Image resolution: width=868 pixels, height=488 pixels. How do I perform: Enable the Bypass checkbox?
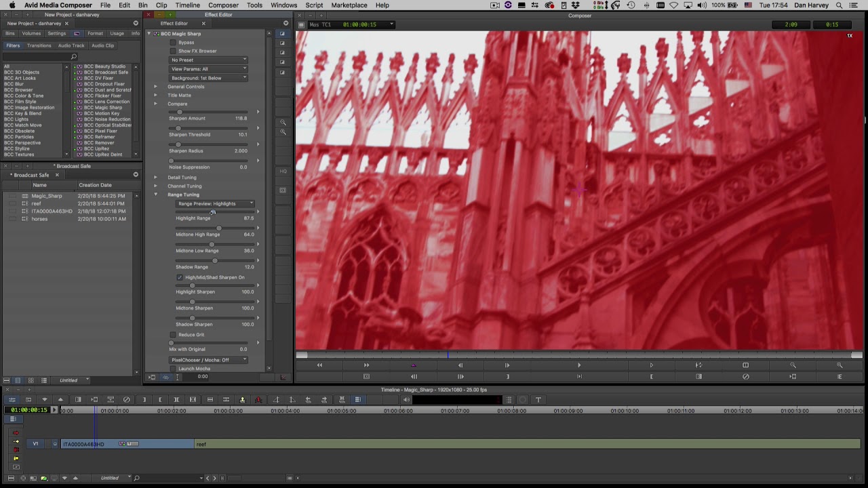coord(173,43)
